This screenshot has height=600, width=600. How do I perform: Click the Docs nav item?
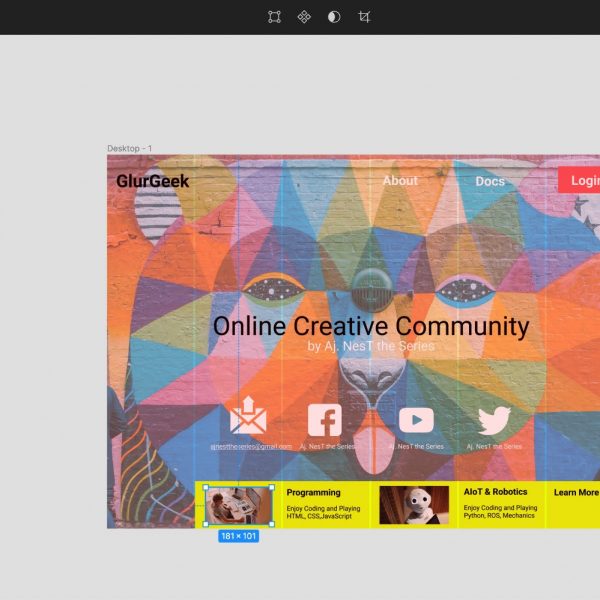click(x=490, y=181)
